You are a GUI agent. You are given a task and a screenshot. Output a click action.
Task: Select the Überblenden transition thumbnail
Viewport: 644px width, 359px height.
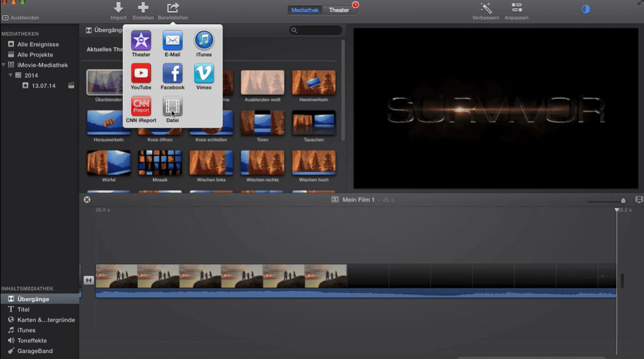point(105,82)
